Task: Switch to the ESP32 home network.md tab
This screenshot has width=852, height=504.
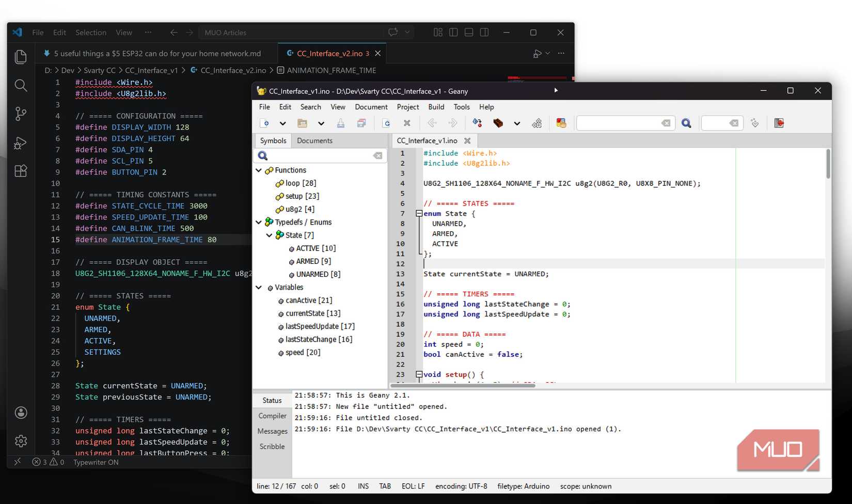Action: click(157, 53)
